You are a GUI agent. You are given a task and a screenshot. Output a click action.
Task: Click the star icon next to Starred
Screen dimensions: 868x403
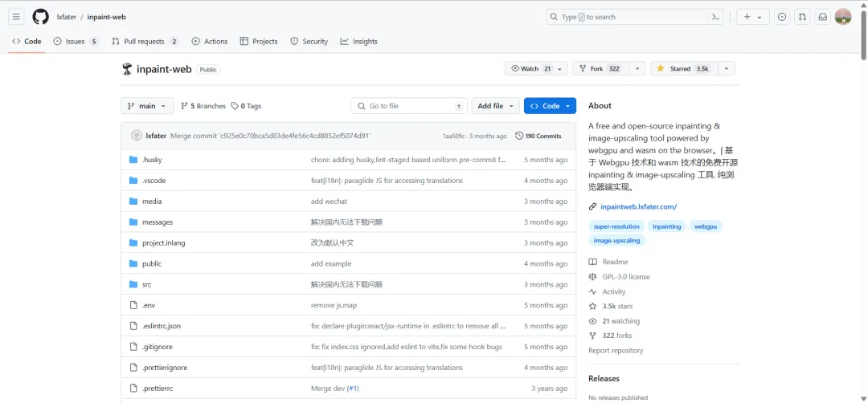tap(660, 68)
